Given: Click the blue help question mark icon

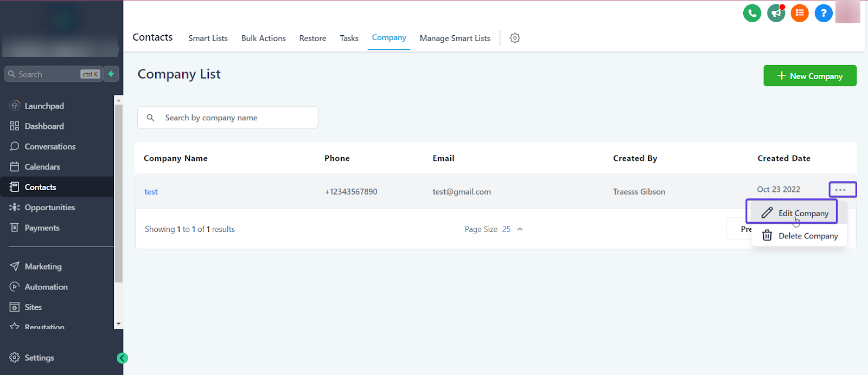Looking at the screenshot, I should (824, 13).
